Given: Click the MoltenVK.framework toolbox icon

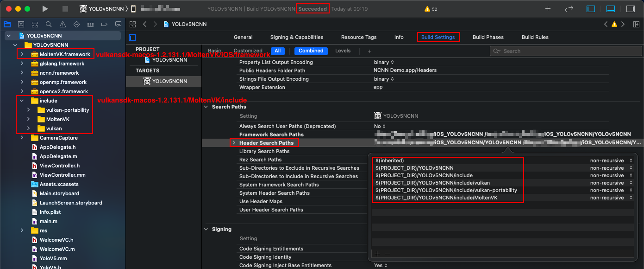Looking at the screenshot, I should pos(35,54).
